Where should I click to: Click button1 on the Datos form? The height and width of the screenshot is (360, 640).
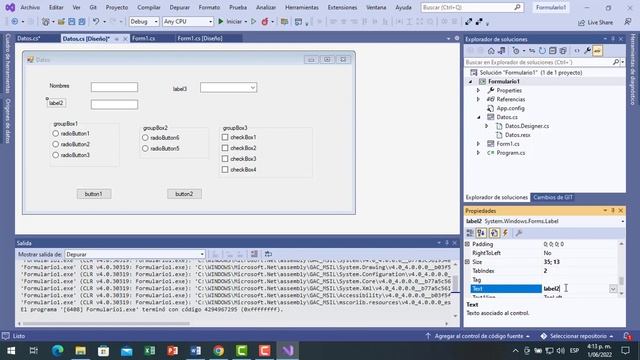click(94, 194)
